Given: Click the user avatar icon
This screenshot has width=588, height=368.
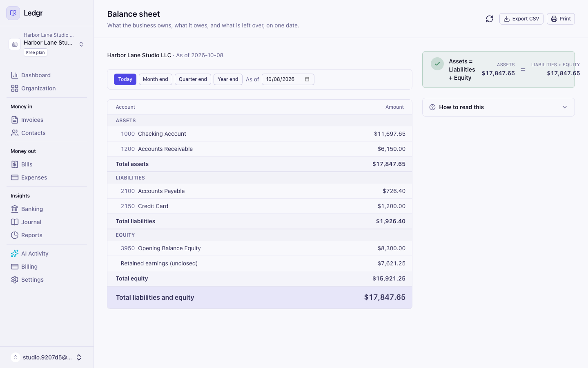Looking at the screenshot, I should [16, 357].
